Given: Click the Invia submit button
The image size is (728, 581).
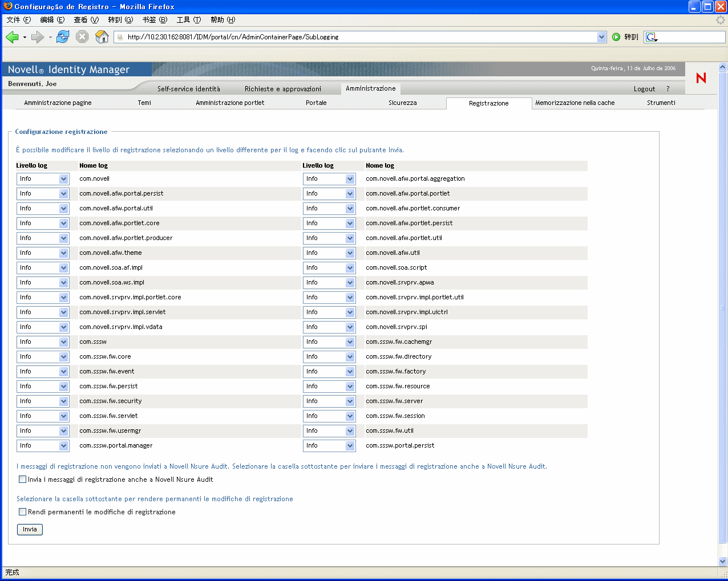Looking at the screenshot, I should tap(30, 530).
